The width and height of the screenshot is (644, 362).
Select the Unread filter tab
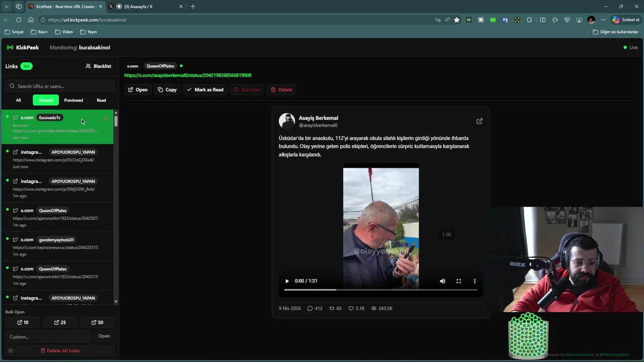tap(46, 100)
